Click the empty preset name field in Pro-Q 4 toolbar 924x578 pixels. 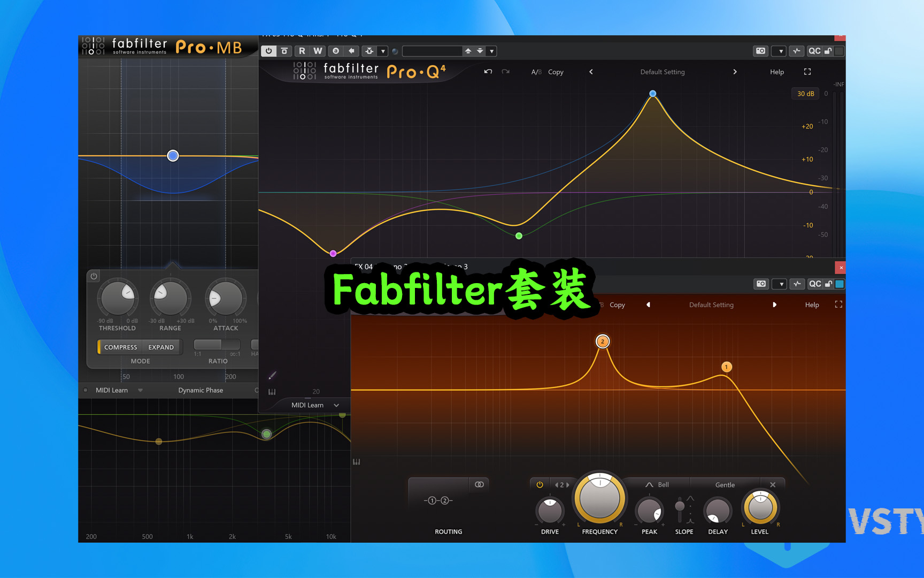pyautogui.click(x=432, y=51)
